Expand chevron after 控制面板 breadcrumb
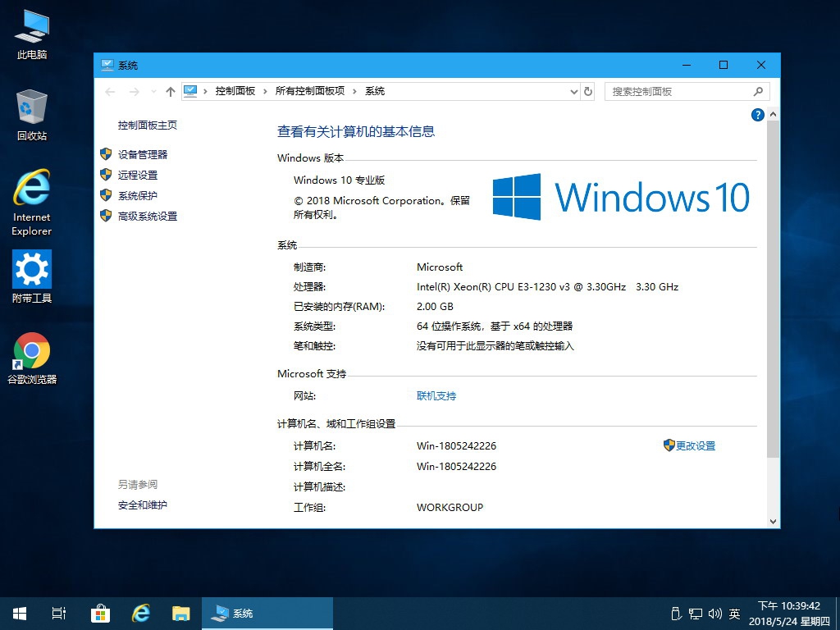840x630 pixels. [x=265, y=92]
